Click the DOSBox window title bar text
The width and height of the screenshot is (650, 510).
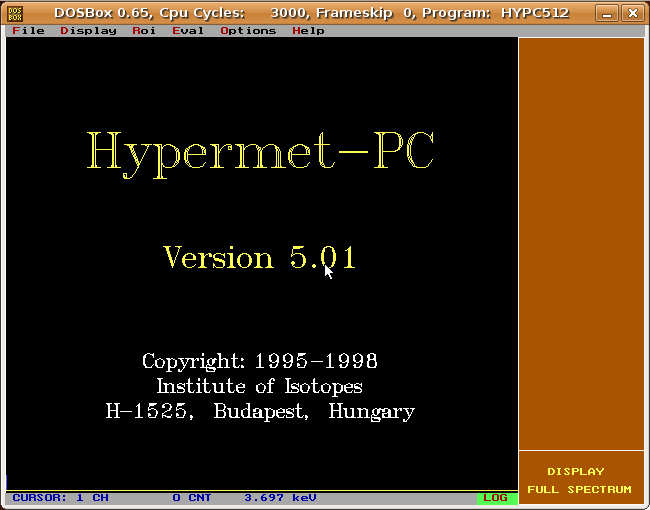(x=311, y=13)
